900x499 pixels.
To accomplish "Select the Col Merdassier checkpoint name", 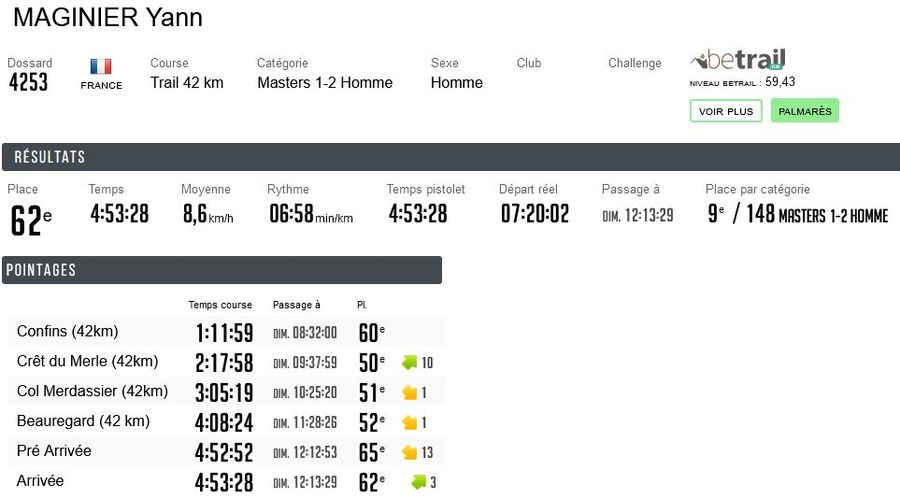I will pyautogui.click(x=92, y=391).
